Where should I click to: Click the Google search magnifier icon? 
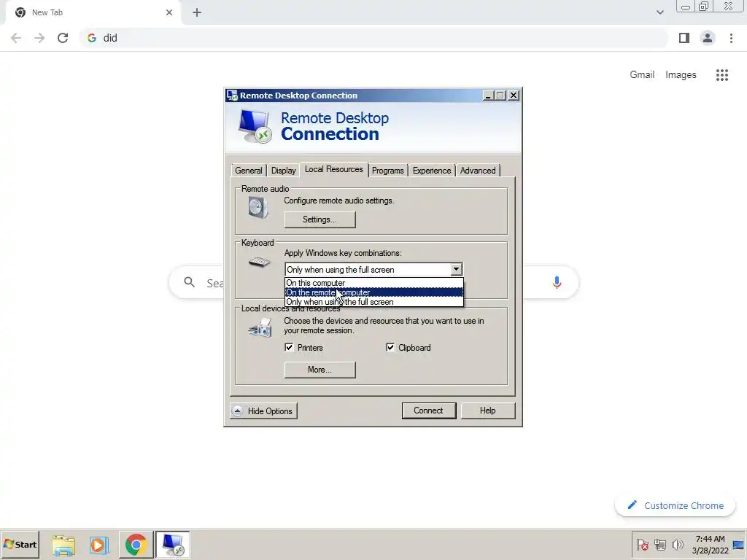(x=189, y=282)
